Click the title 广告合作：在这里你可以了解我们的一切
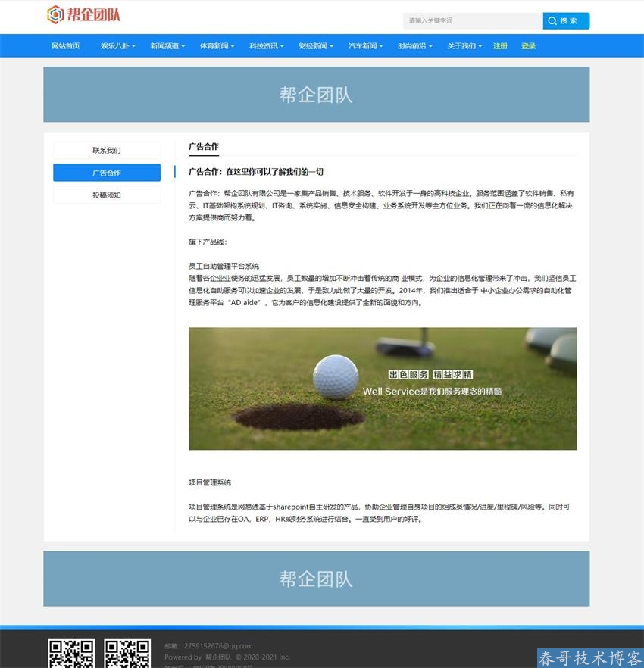Screen dimensions: 644x668 [256, 172]
